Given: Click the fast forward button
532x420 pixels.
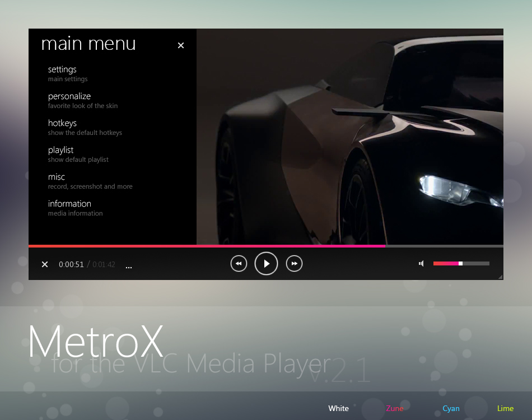Looking at the screenshot, I should [x=294, y=264].
